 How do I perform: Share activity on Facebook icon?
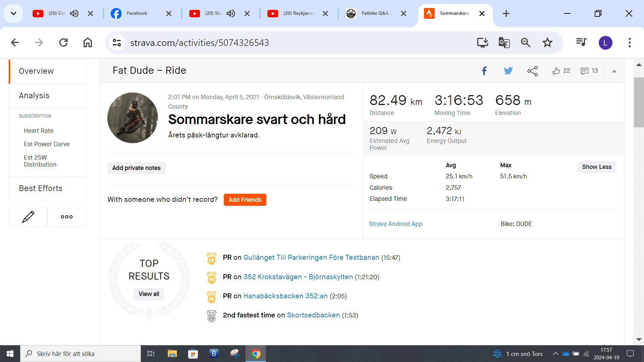(484, 71)
